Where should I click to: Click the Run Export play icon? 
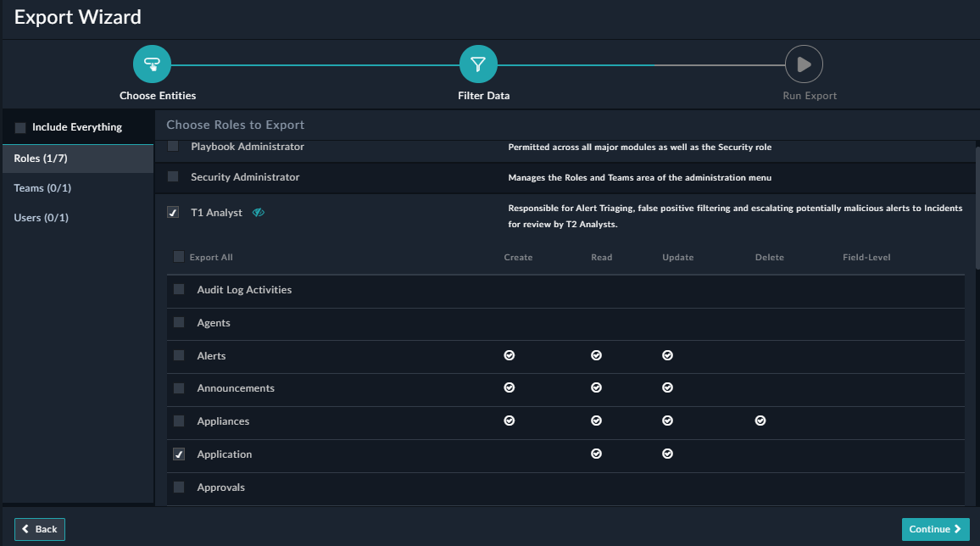(803, 63)
